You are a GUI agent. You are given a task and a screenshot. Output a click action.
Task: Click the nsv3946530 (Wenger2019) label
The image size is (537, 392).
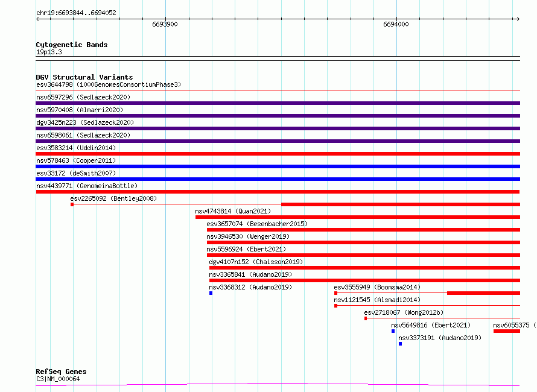pyautogui.click(x=248, y=236)
